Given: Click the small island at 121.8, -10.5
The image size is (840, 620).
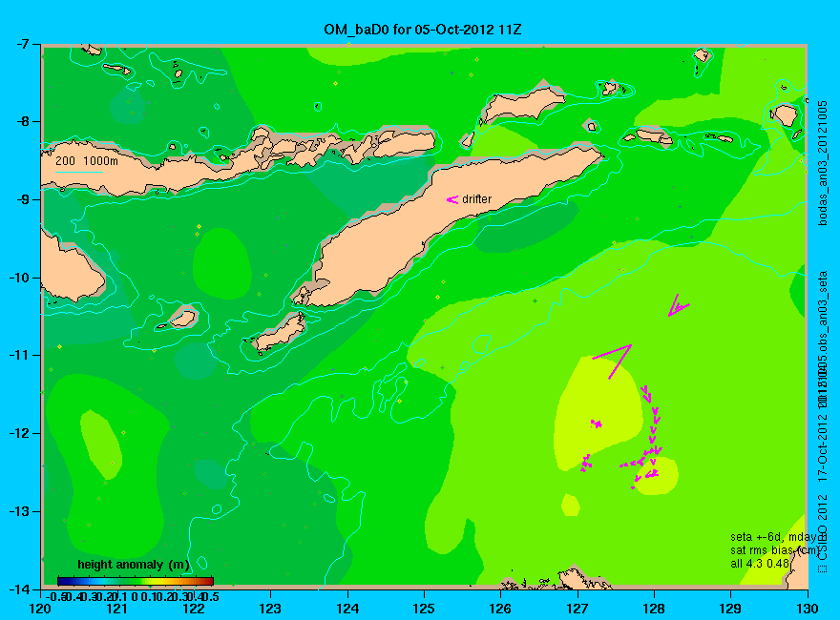Looking at the screenshot, I should (x=182, y=319).
